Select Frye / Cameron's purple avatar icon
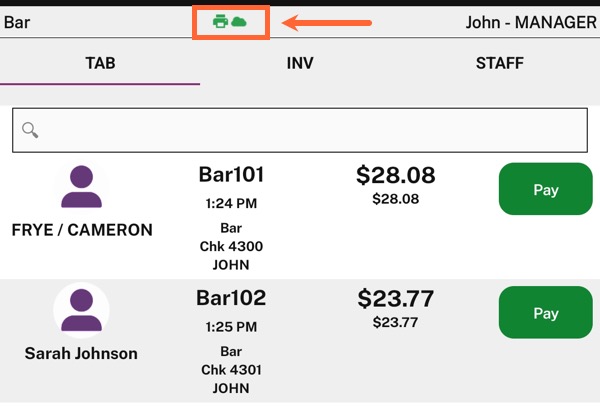The image size is (600, 417). [x=81, y=187]
